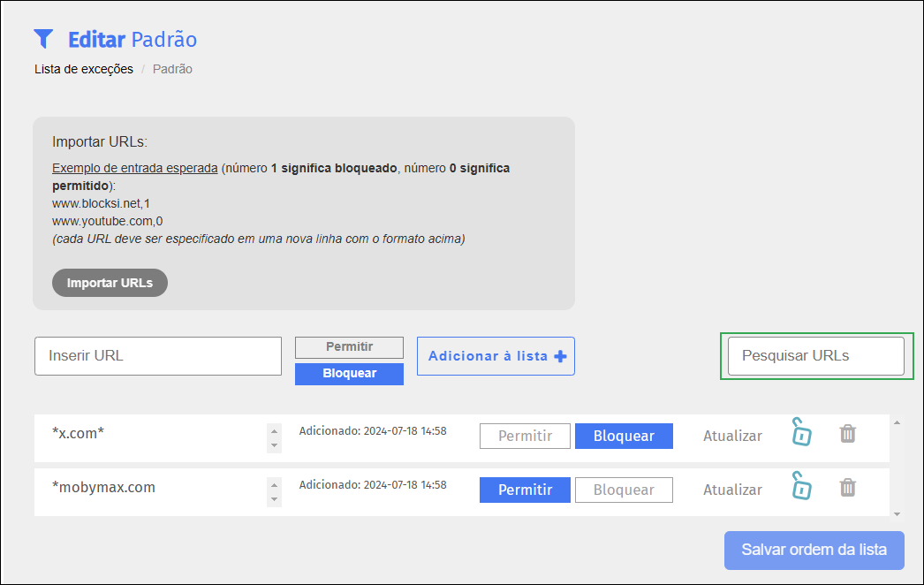Click Atualizar for the *x.com* row

point(732,436)
